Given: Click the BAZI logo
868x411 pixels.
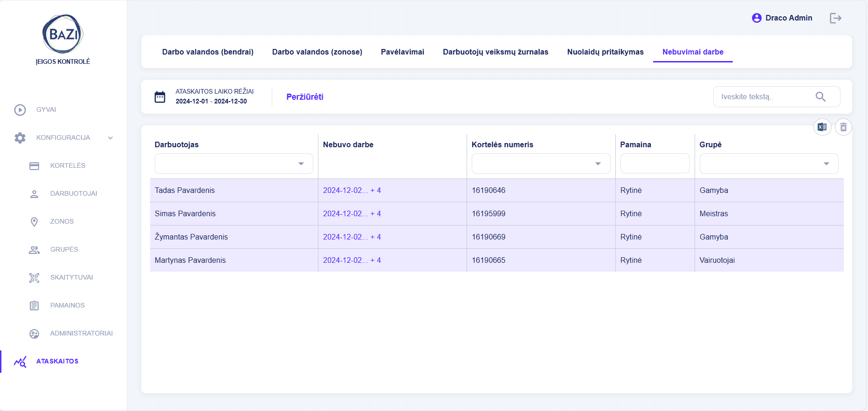Looking at the screenshot, I should coord(63,34).
